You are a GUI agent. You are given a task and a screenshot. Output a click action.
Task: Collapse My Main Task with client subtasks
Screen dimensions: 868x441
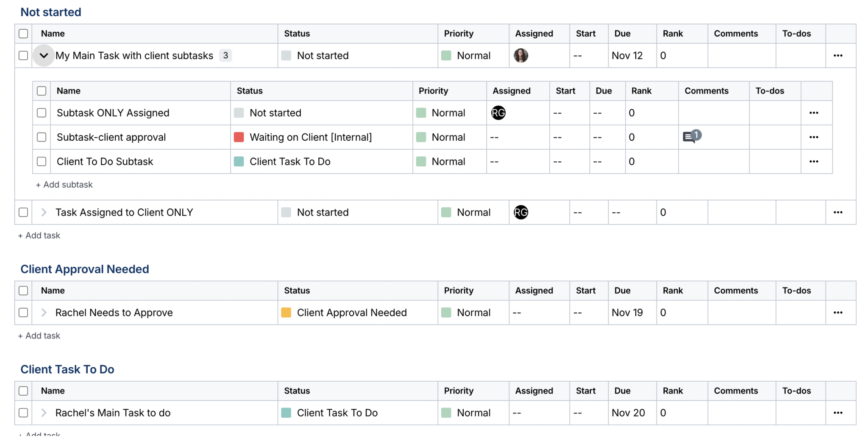(x=43, y=55)
